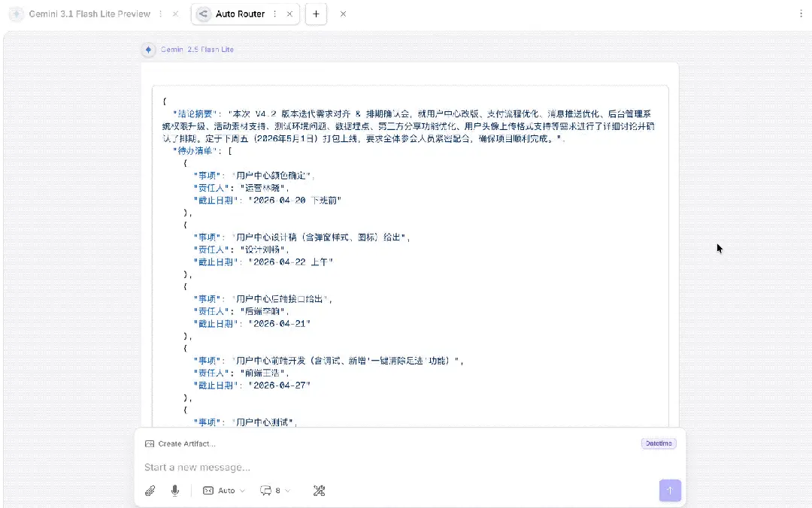Click the Start a new message input field
The width and height of the screenshot is (812, 508).
tap(301, 467)
